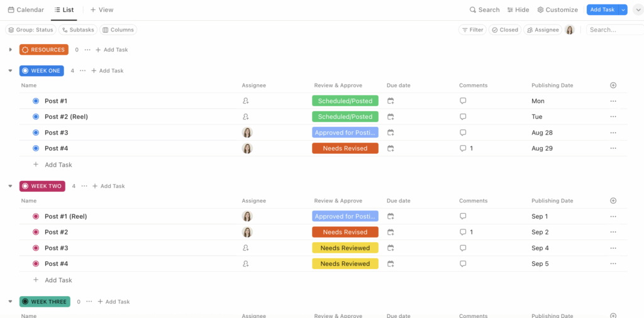The height and width of the screenshot is (318, 644).
Task: Open the Columns settings
Action: (118, 30)
